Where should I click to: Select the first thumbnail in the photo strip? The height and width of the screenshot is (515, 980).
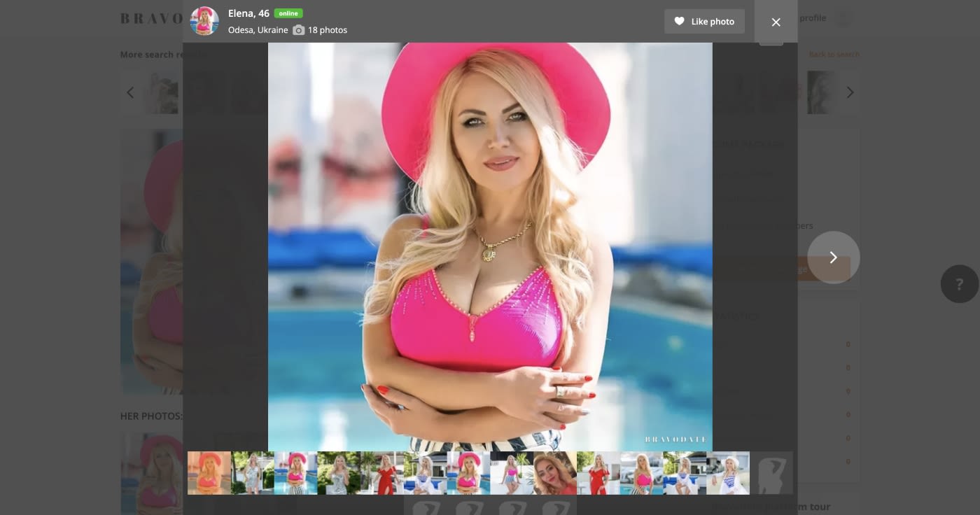(209, 473)
